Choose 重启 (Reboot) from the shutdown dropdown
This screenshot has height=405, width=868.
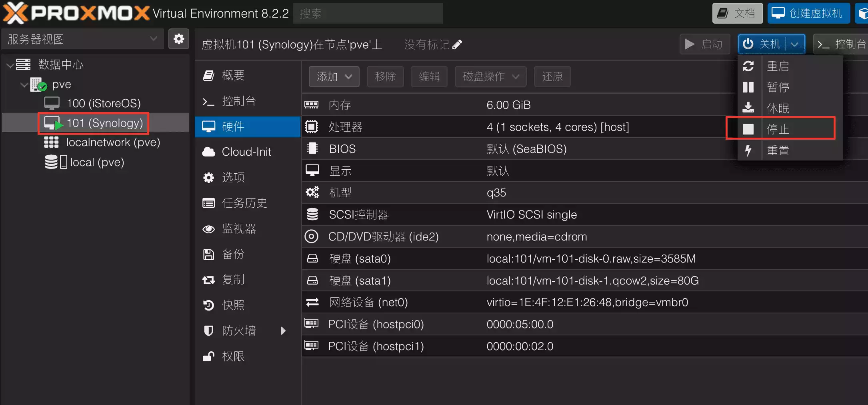778,66
